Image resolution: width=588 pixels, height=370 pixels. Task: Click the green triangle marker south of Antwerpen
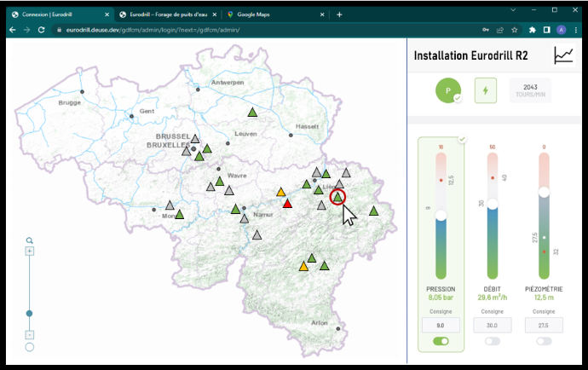click(251, 113)
